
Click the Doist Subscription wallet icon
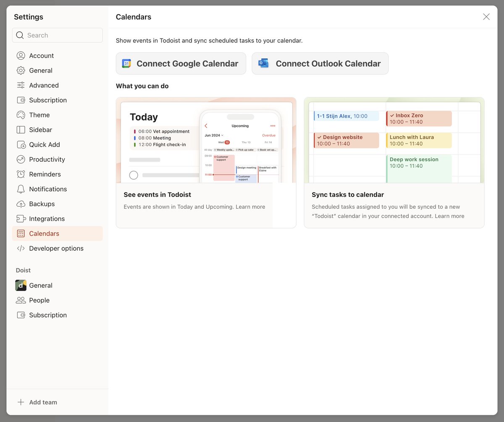(x=21, y=315)
